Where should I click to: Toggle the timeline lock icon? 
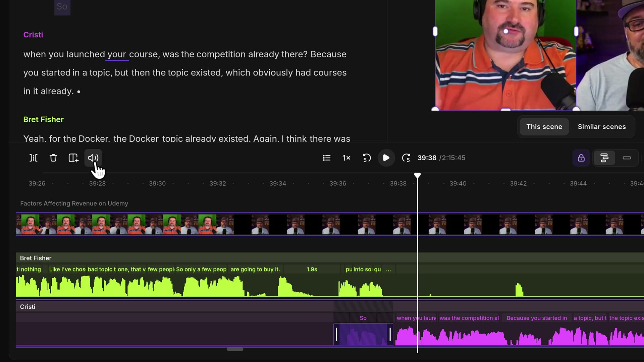click(581, 158)
